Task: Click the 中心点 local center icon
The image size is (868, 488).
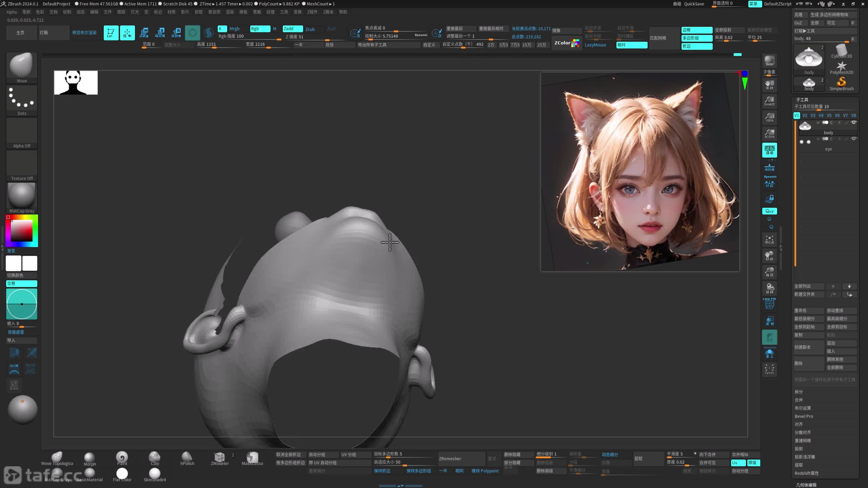Action: 769,240
